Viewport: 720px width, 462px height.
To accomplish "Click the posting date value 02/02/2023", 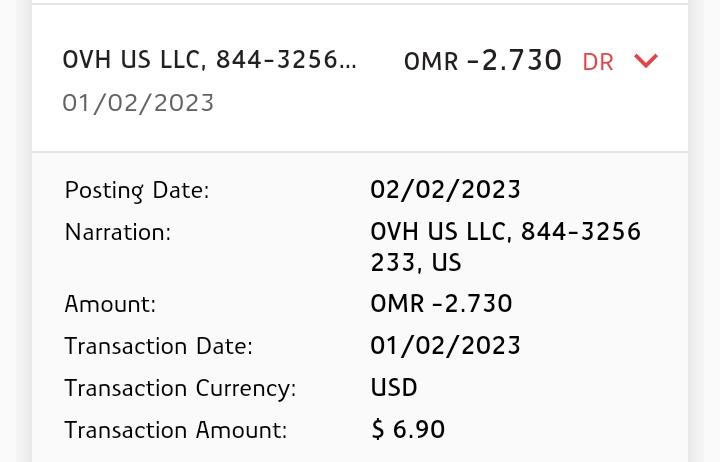I will pos(445,190).
